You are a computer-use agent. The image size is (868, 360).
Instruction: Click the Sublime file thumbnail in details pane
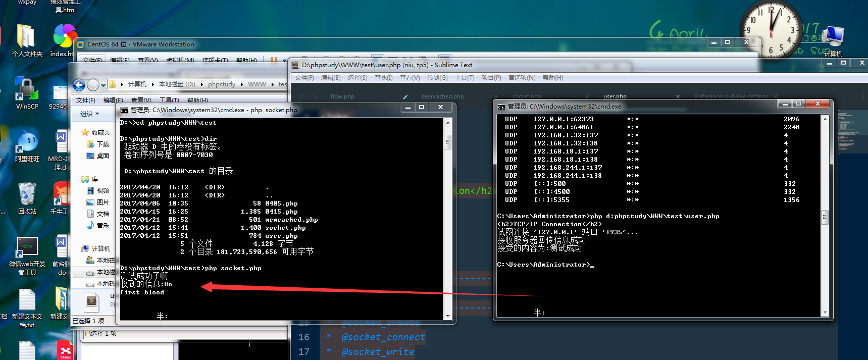click(92, 301)
